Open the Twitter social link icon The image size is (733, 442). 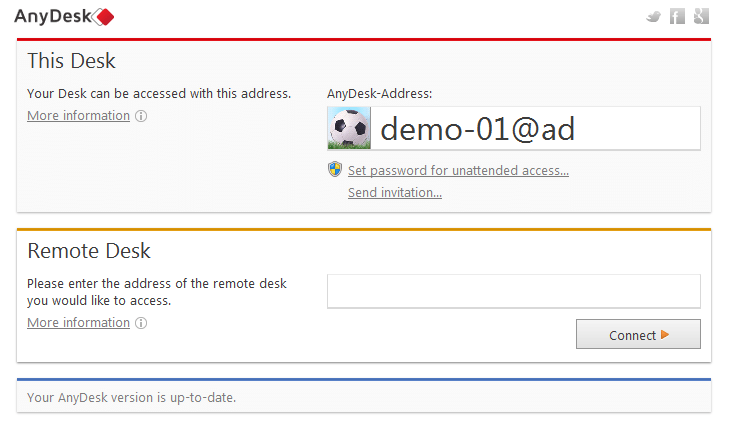tap(653, 17)
